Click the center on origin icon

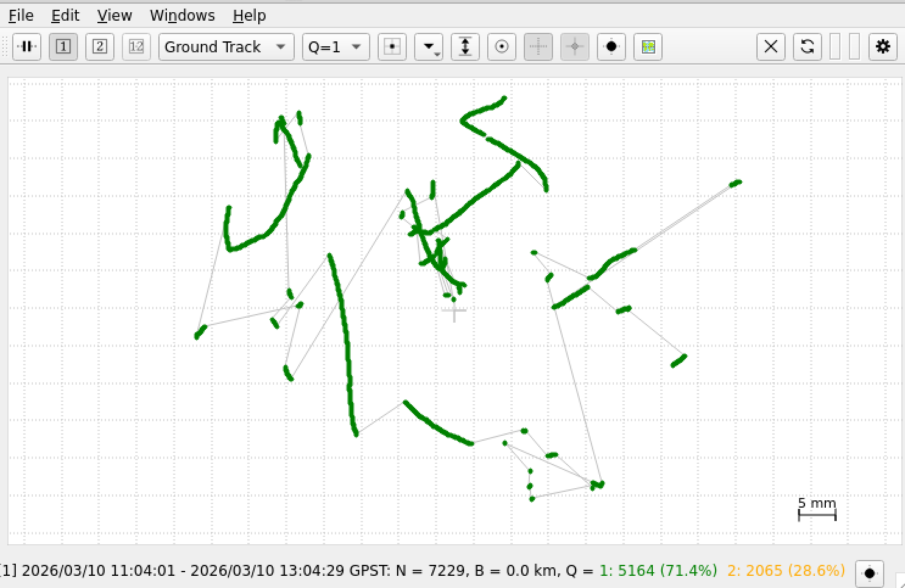pyautogui.click(x=392, y=47)
